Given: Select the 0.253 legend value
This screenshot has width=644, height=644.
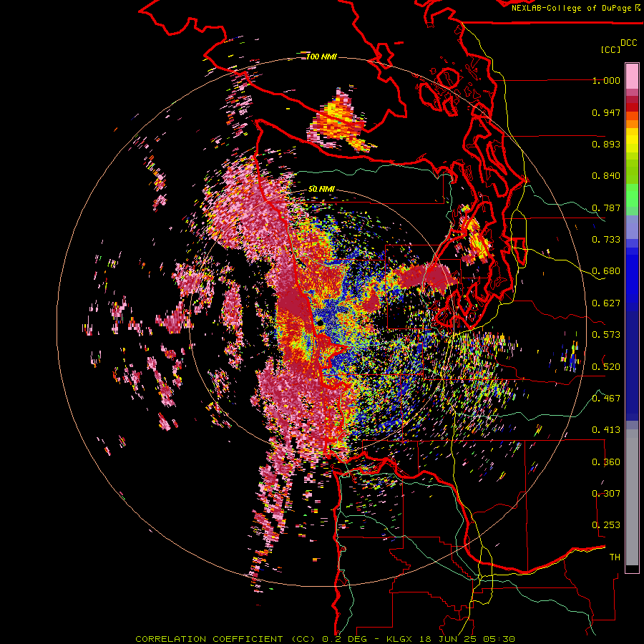Looking at the screenshot, I should pos(606,525).
